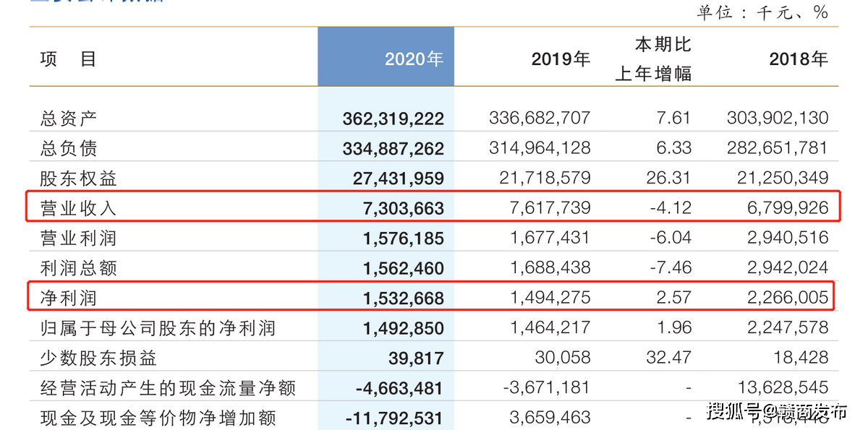The width and height of the screenshot is (868, 430).
Task: Click the value 336,682,707
Action: [540, 117]
